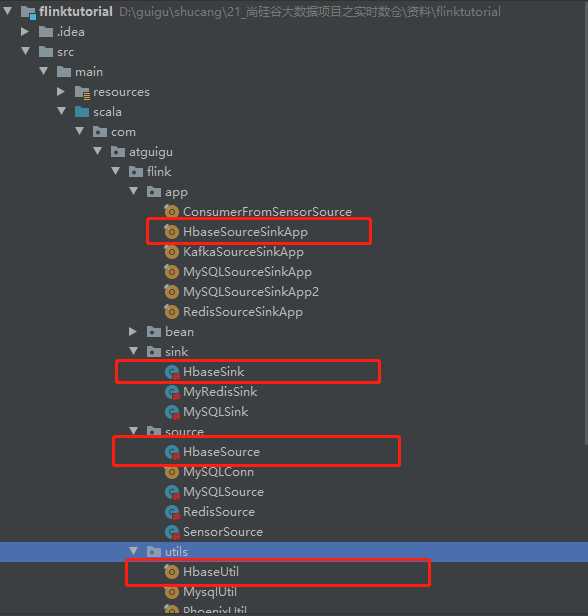Click the utils package icon
The width and height of the screenshot is (588, 616).
[x=154, y=552]
